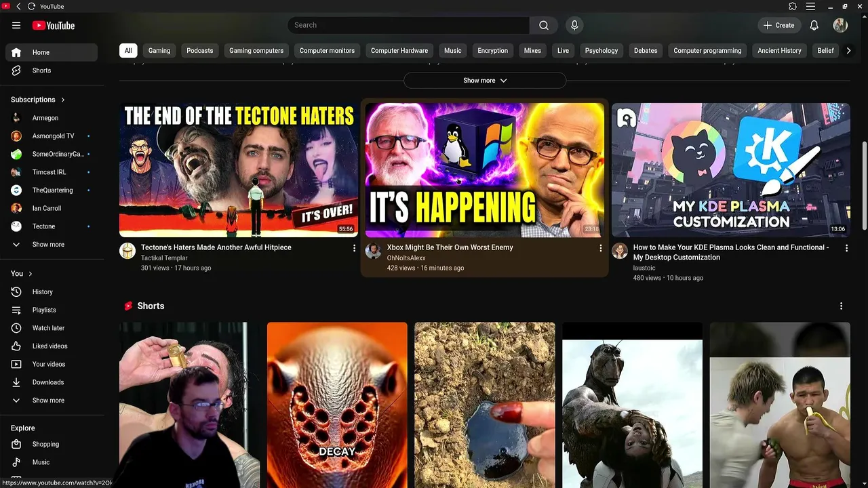This screenshot has width=868, height=488.
Task: Expand Show more above the videos
Action: tap(485, 81)
